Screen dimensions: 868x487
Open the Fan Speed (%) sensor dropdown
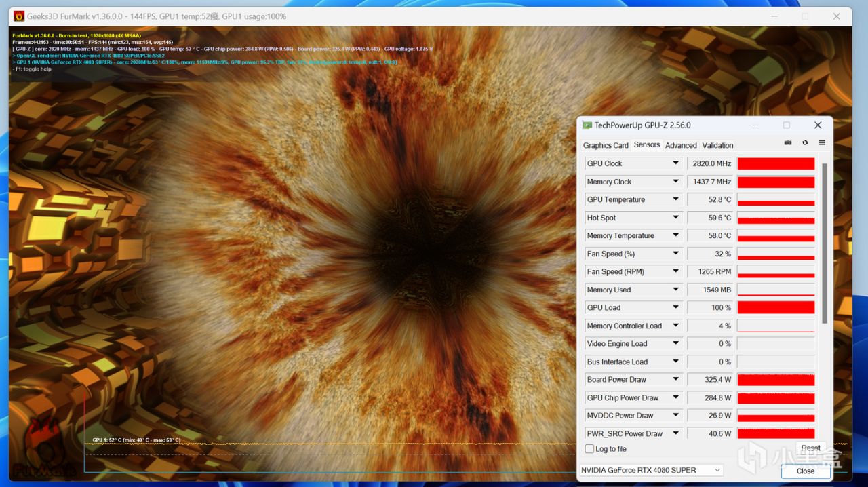[675, 254]
